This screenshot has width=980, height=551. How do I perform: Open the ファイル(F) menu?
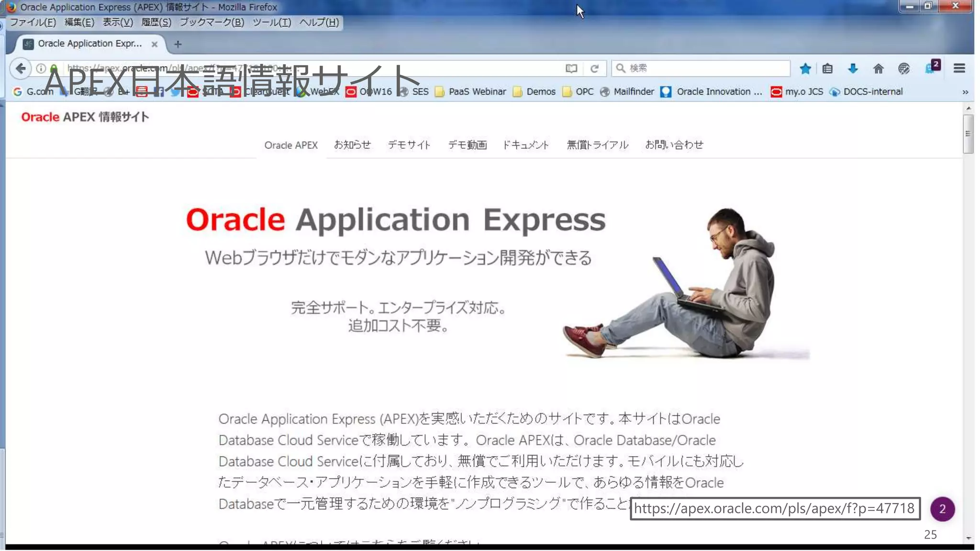[x=33, y=22]
